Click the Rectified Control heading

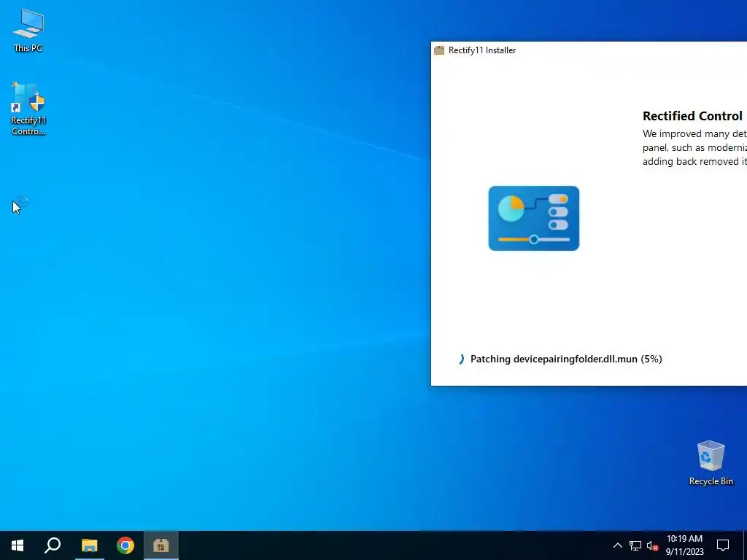694,116
